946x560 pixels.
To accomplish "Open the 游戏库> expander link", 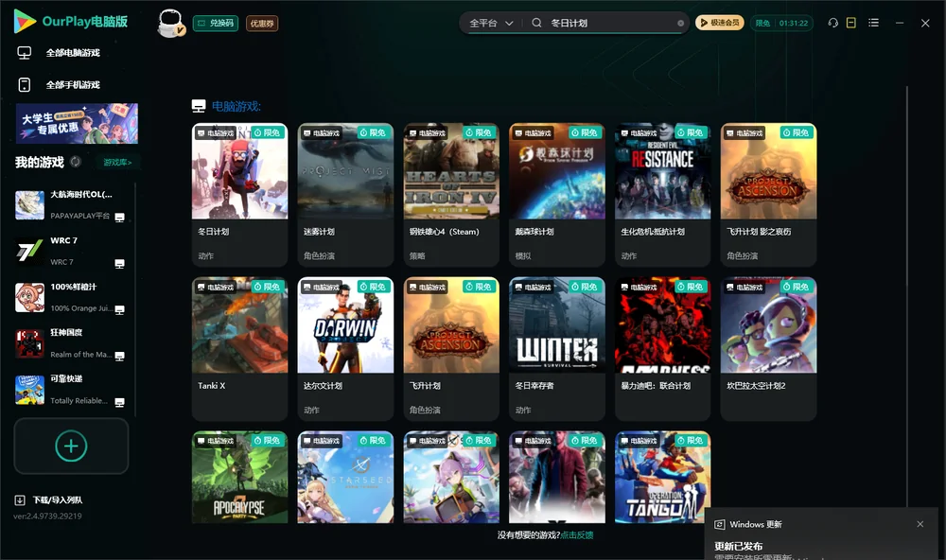I will (x=117, y=163).
